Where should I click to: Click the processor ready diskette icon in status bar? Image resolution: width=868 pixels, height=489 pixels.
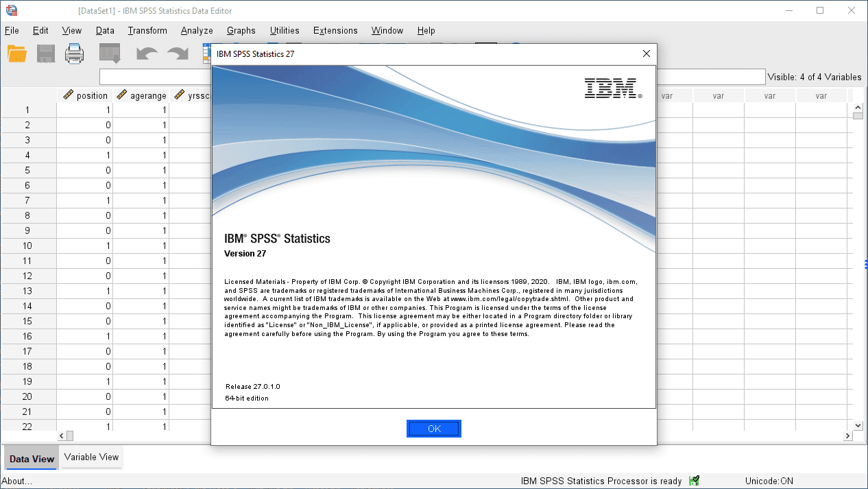[x=694, y=481]
